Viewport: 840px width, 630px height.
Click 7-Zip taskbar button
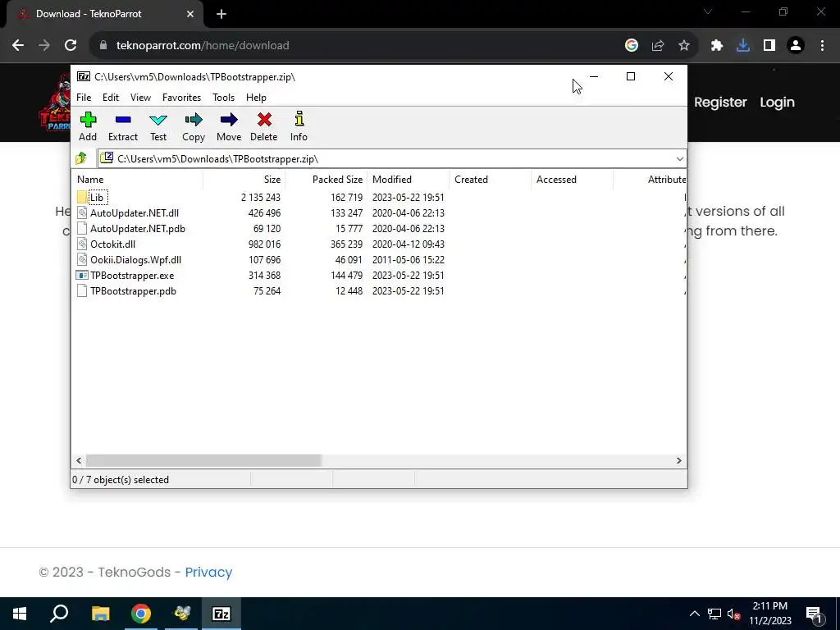pyautogui.click(x=221, y=614)
